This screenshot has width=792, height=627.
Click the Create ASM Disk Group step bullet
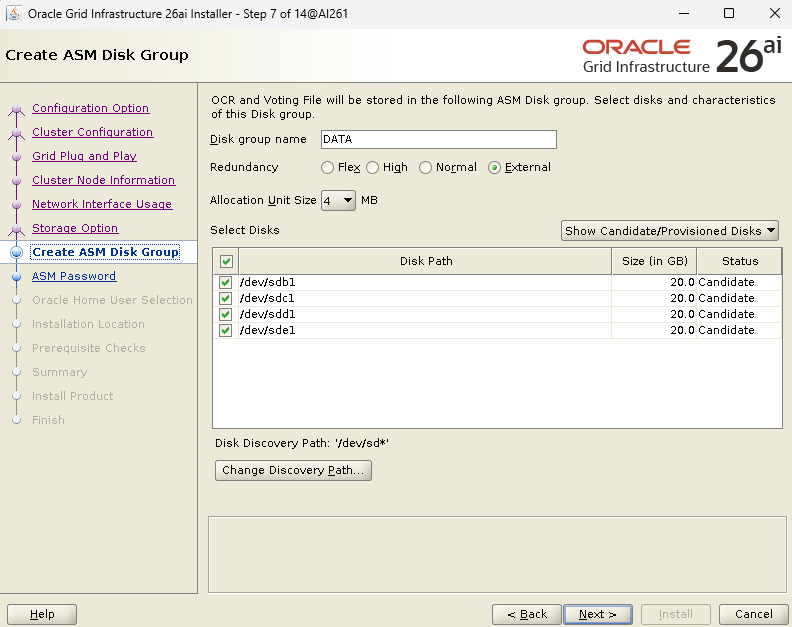[16, 253]
